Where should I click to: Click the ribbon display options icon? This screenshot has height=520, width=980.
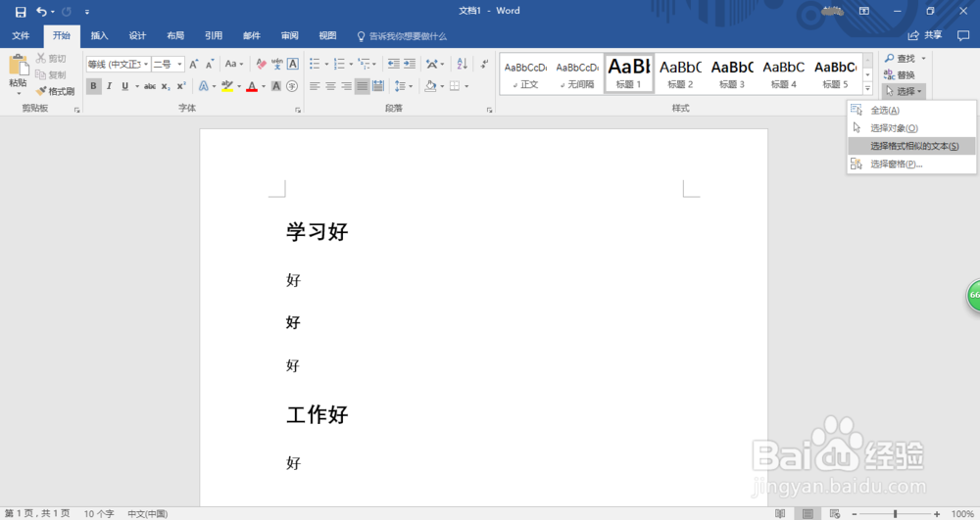click(x=864, y=11)
